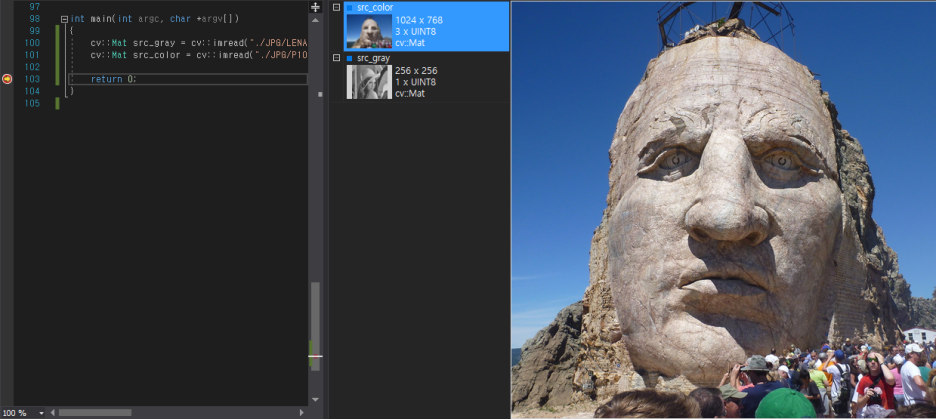Select the src_gray Lena thumbnail
This screenshot has width=936, height=419.
(x=369, y=82)
